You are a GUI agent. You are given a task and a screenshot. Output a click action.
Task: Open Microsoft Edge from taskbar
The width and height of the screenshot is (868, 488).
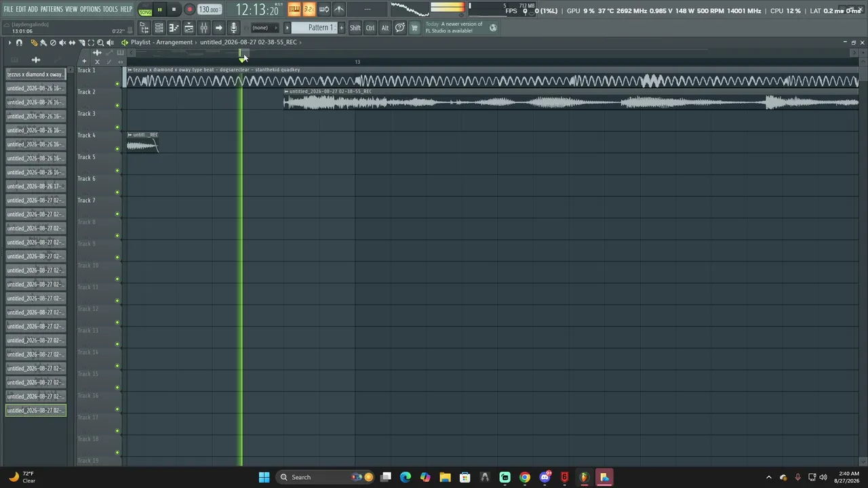(406, 477)
